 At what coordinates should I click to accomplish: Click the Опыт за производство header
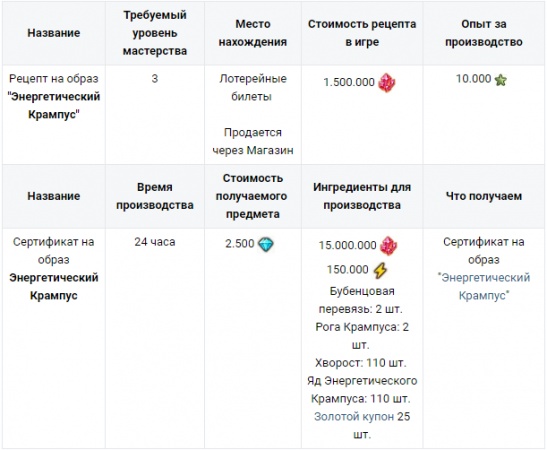(x=484, y=33)
